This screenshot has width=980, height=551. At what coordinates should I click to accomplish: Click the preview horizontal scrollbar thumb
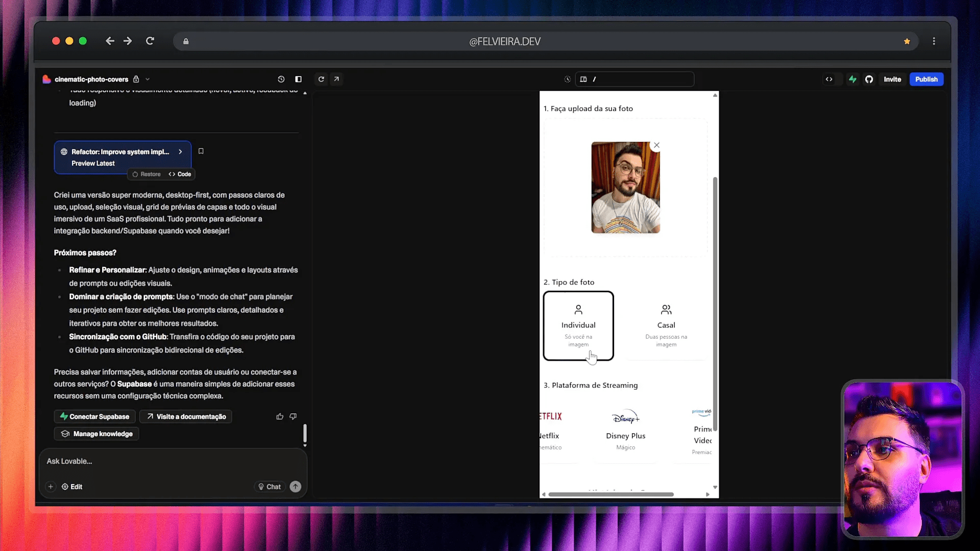tap(611, 494)
